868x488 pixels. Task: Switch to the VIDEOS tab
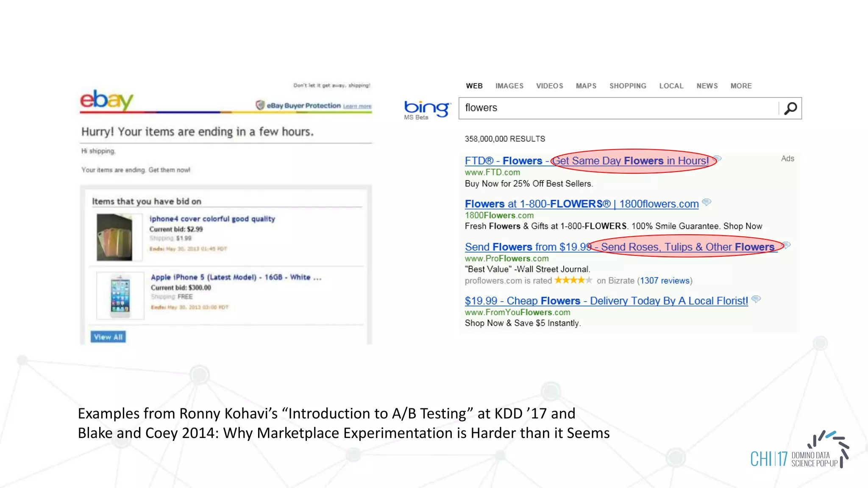point(550,86)
